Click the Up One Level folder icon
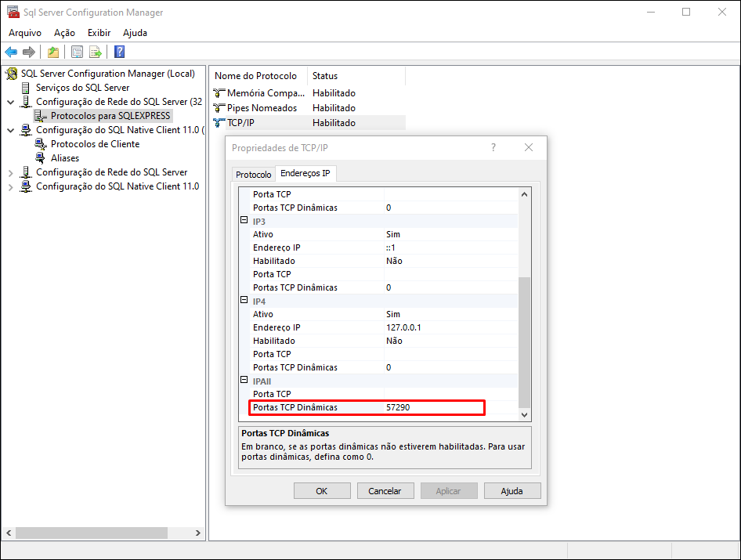Image resolution: width=741 pixels, height=560 pixels. pyautogui.click(x=52, y=52)
